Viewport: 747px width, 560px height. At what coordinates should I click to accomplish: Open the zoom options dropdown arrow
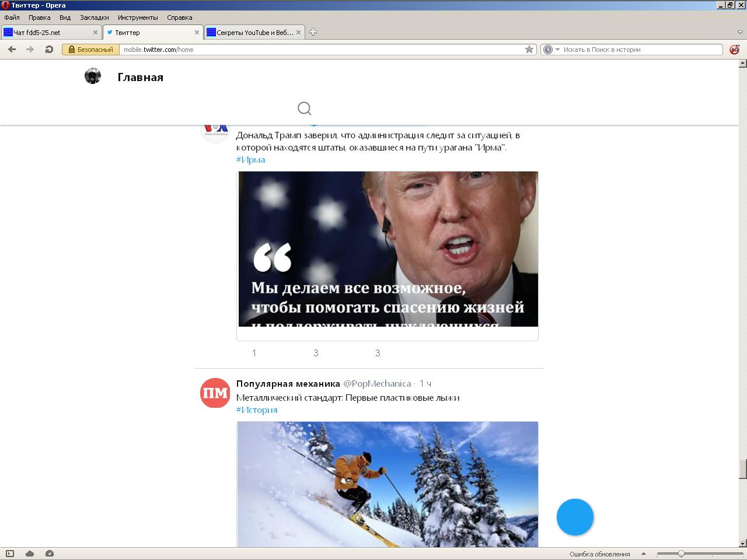[644, 554]
